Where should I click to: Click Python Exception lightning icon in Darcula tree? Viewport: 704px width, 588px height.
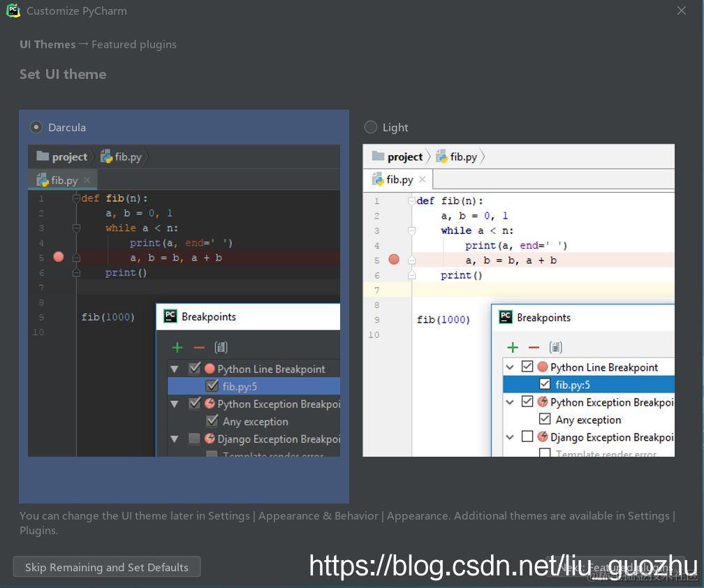click(x=210, y=403)
